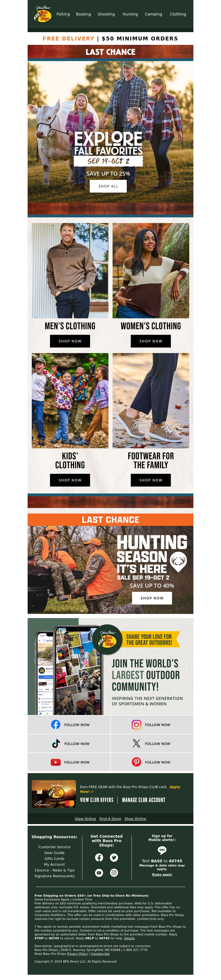Click the footer Twitter bird icon
Image resolution: width=221 pixels, height=980 pixels.
pyautogui.click(x=114, y=857)
